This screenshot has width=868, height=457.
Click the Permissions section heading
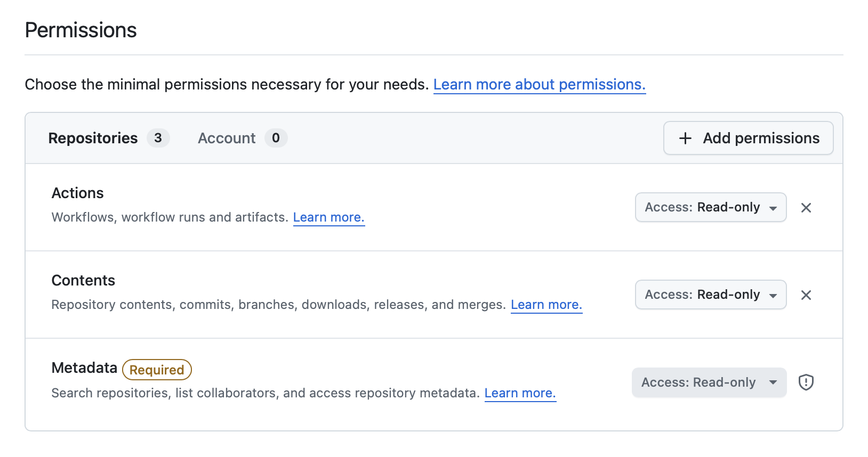click(81, 30)
